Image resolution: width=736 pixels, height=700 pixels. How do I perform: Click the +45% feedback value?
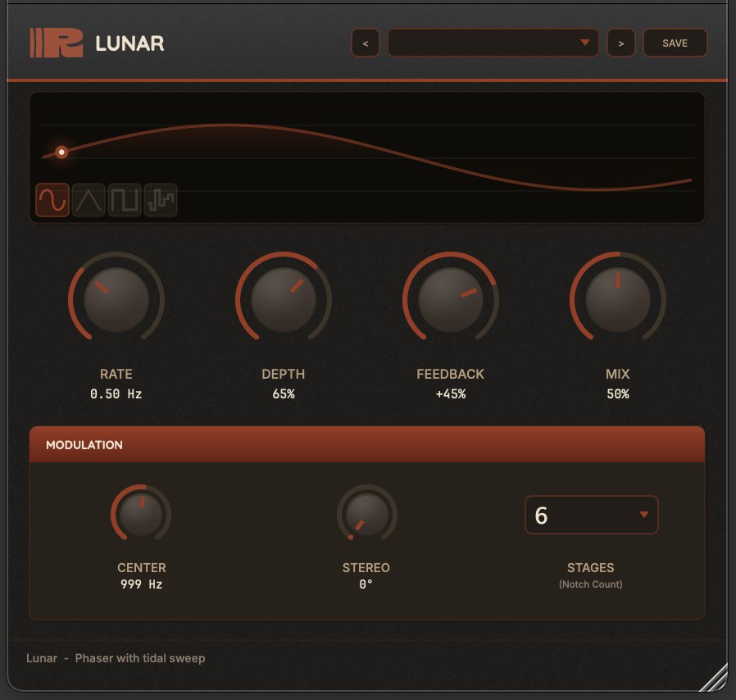tap(451, 394)
